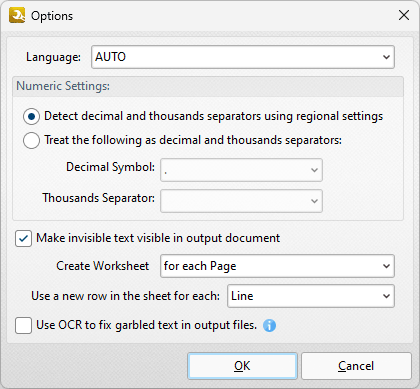Confirm with the OK button
The width and height of the screenshot is (420, 389).
242,366
